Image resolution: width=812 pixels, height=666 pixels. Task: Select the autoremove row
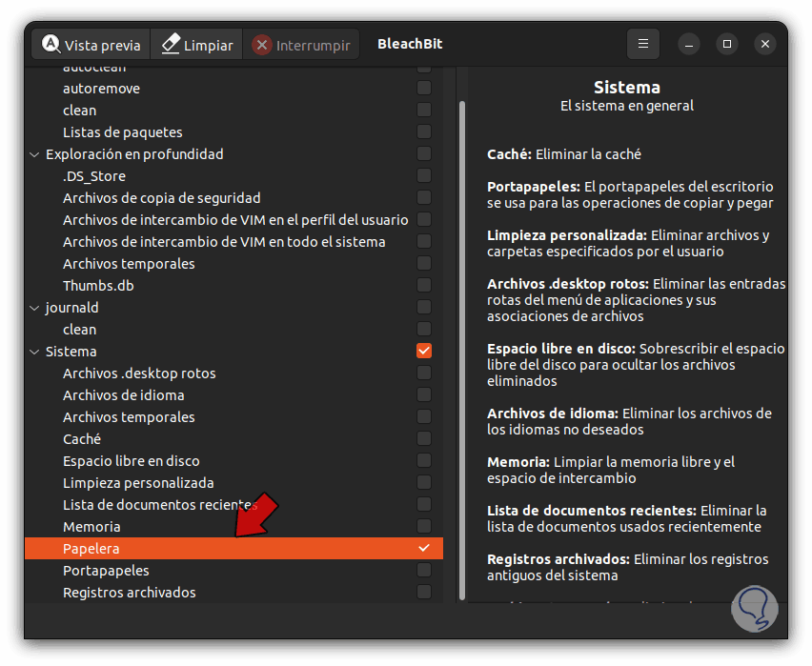coord(233,89)
